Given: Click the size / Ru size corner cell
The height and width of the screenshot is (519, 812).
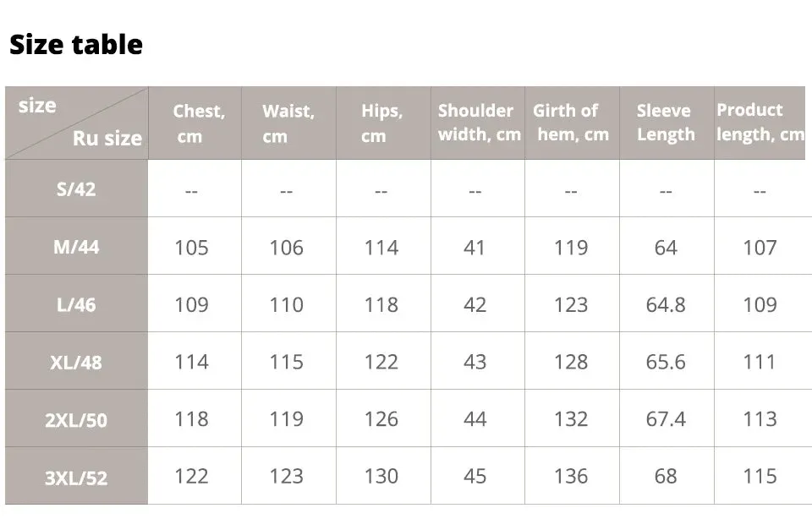Looking at the screenshot, I should [x=77, y=123].
